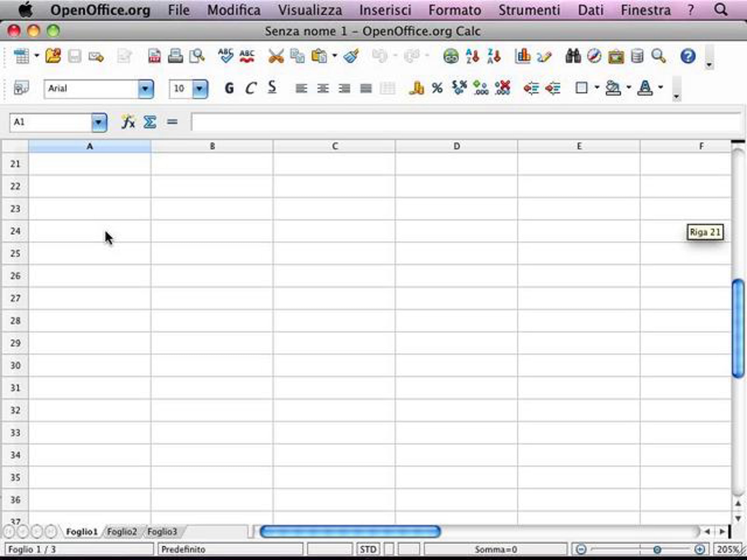Click the Zoom magnifier icon
Viewport: 747px width, 560px height.
pos(659,56)
